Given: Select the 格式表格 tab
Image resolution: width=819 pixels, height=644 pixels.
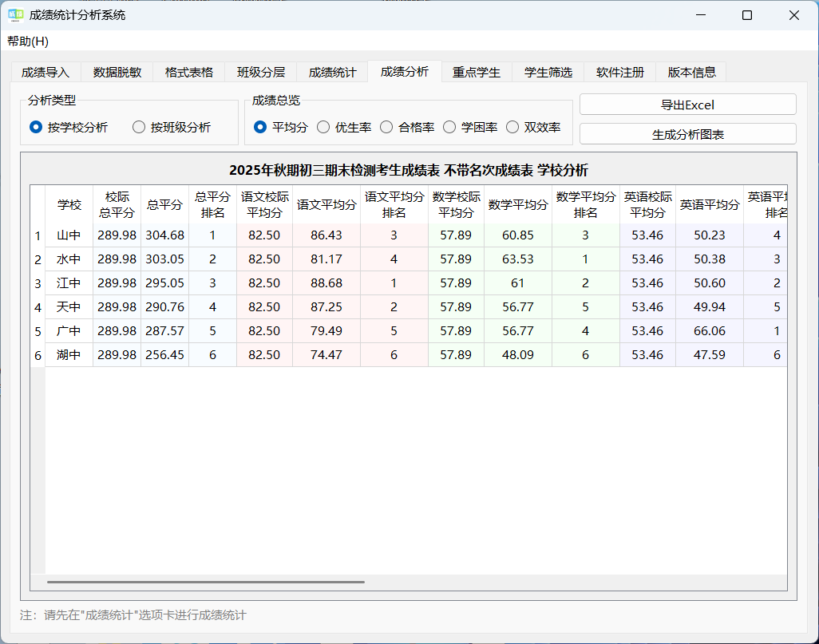Looking at the screenshot, I should tap(188, 71).
